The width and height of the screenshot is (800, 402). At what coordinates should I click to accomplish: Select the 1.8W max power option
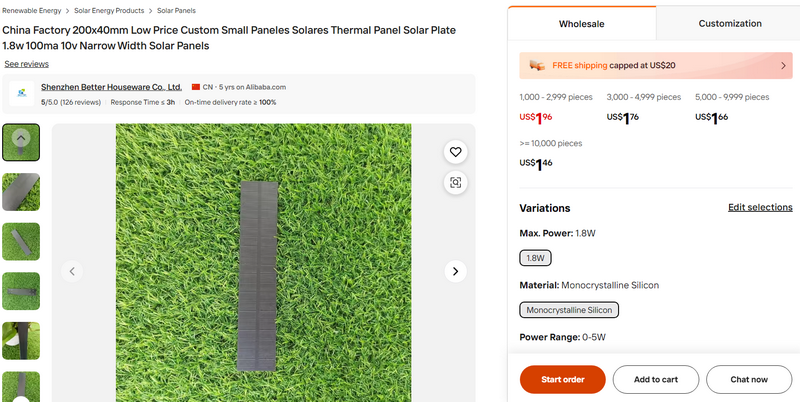point(535,258)
